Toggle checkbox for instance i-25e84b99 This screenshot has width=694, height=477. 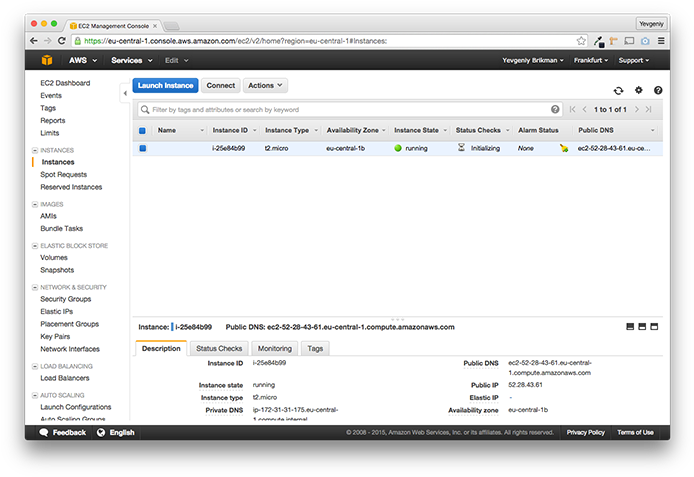(x=143, y=148)
